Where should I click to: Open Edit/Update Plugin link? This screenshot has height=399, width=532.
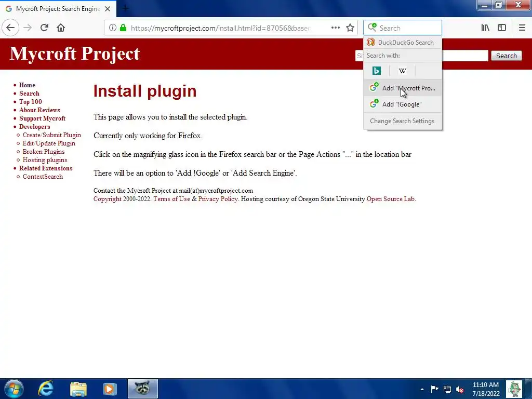tap(49, 143)
